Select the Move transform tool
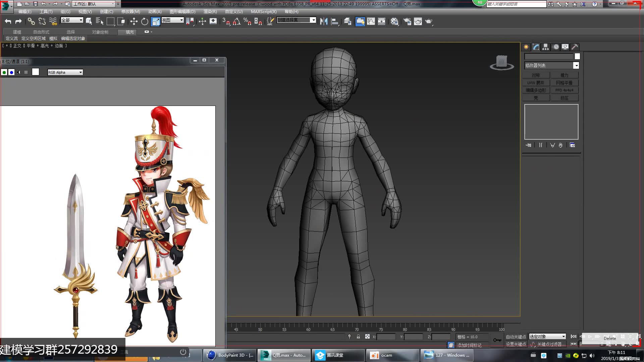Image resolution: width=644 pixels, height=362 pixels. [x=134, y=21]
